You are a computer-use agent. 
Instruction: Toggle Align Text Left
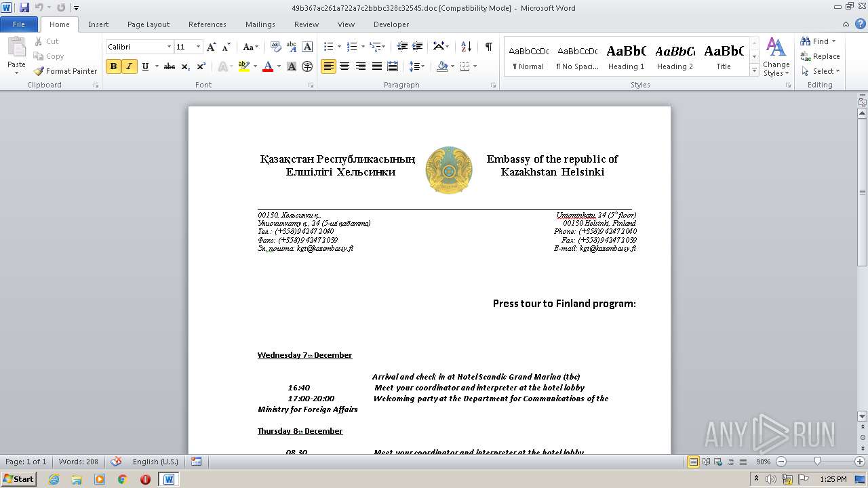(328, 66)
